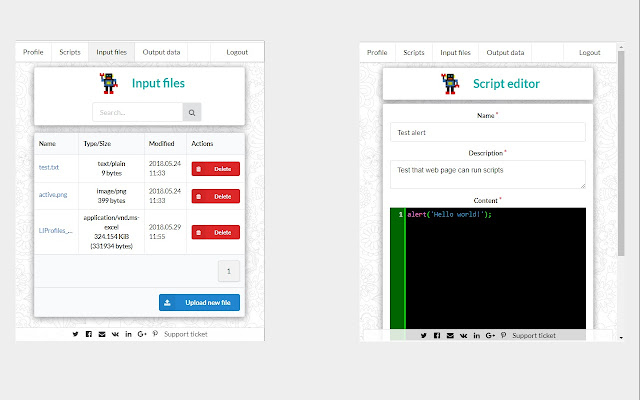This screenshot has height=400, width=640.
Task: Click Pinterest icon in Input files footer
Action: click(155, 334)
